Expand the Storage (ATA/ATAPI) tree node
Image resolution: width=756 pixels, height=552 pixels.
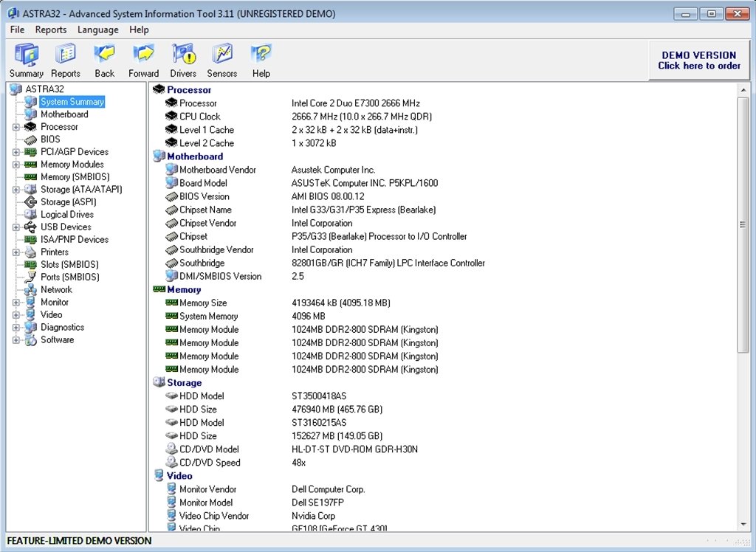tap(16, 190)
